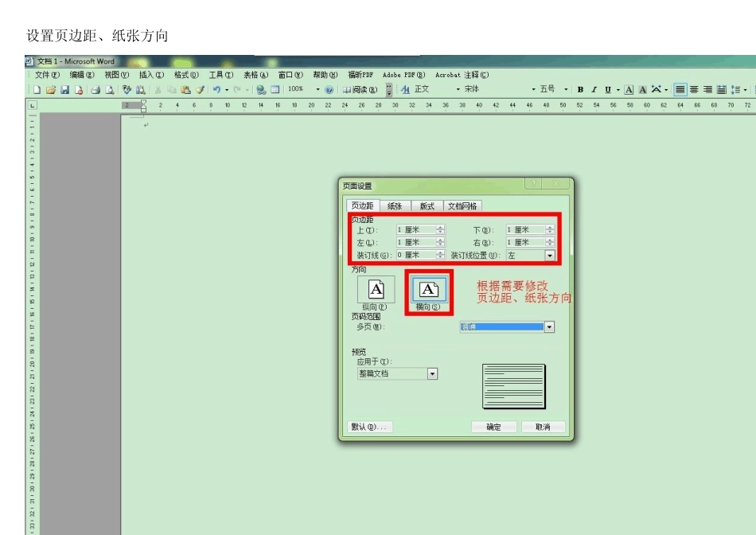
Task: Click the Undo arrow icon
Action: 216,90
